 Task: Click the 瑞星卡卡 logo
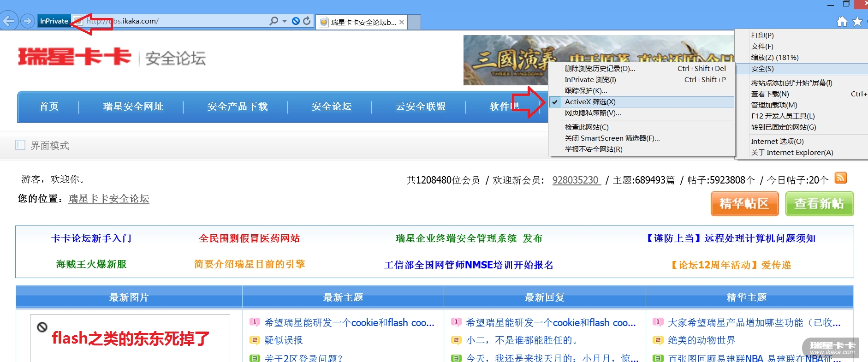pos(75,57)
